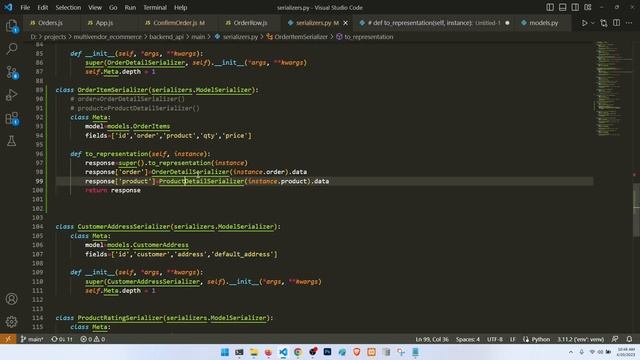Open the Explorer view in activity bar
Screen dimensions: 640x360
pos(11,26)
